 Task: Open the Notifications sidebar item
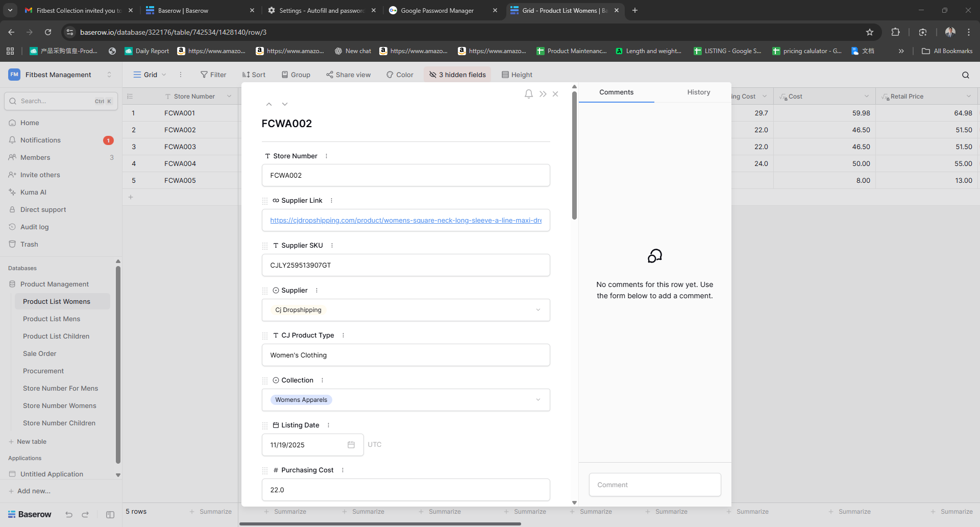pos(40,140)
